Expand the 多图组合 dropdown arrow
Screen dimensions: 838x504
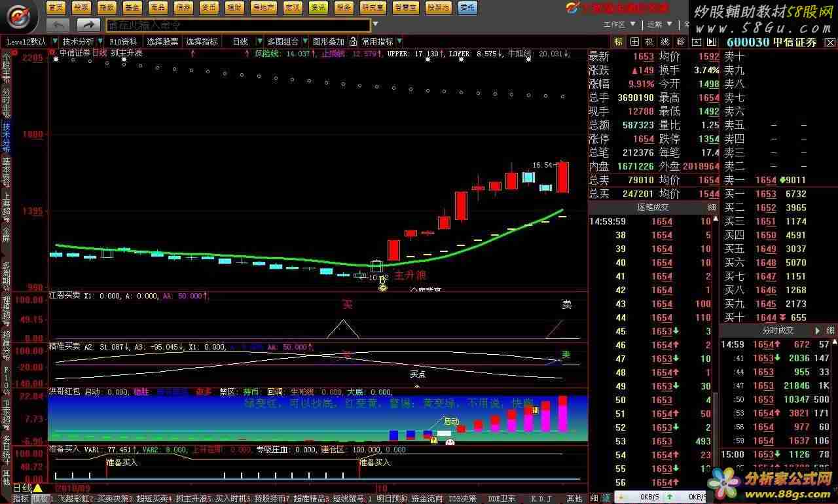point(305,41)
